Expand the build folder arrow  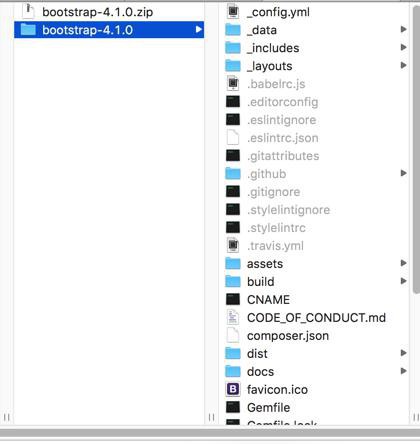tap(403, 281)
